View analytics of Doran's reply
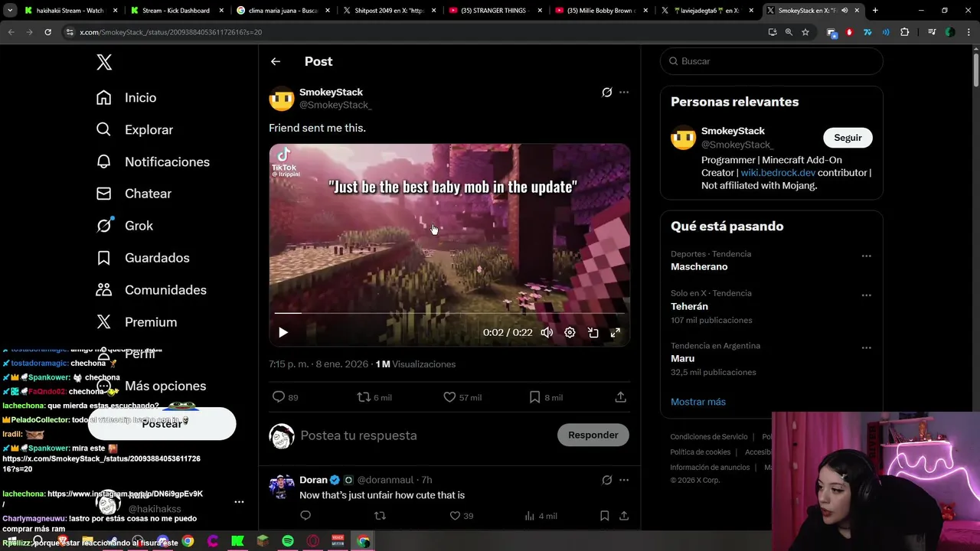Screen dimensions: 980x551 541,516
